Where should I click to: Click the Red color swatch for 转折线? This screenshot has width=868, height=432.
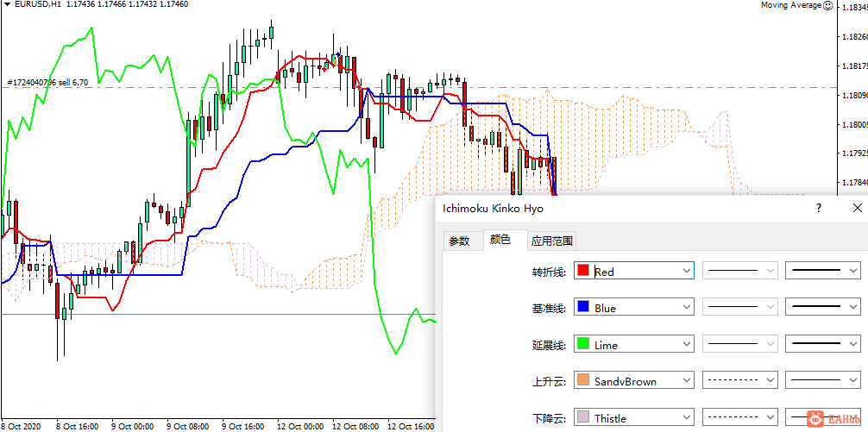pos(583,271)
